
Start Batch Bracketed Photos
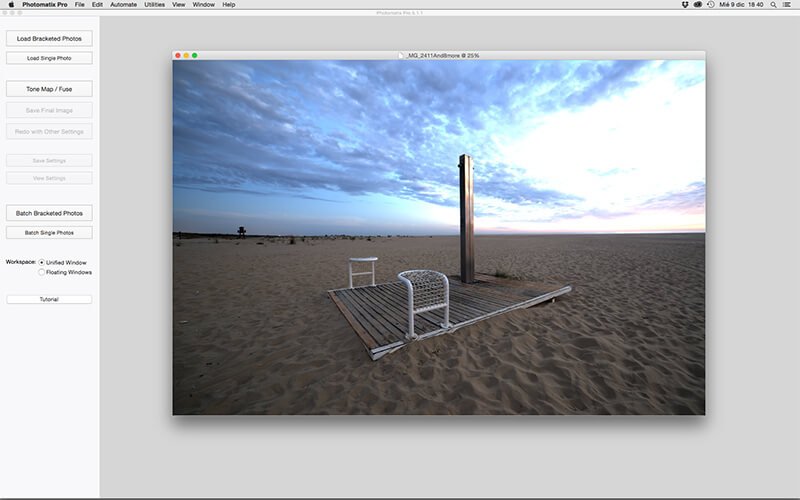[49, 213]
